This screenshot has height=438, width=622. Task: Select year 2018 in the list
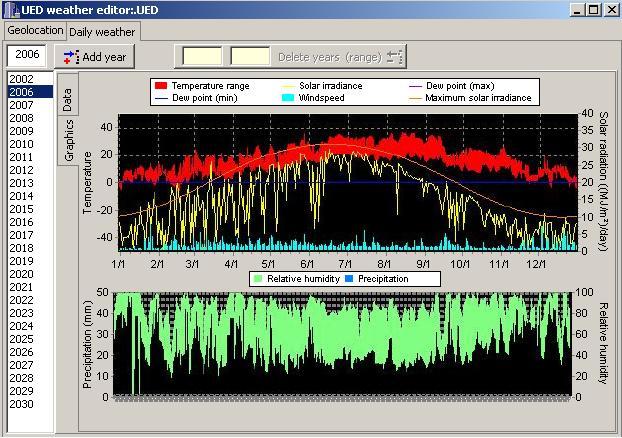coord(30,248)
